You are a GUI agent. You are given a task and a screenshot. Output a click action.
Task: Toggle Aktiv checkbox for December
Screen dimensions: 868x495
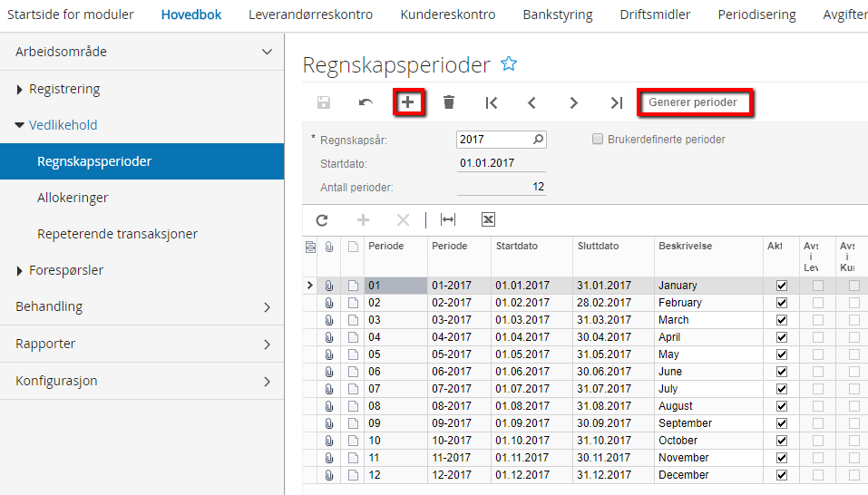[782, 475]
